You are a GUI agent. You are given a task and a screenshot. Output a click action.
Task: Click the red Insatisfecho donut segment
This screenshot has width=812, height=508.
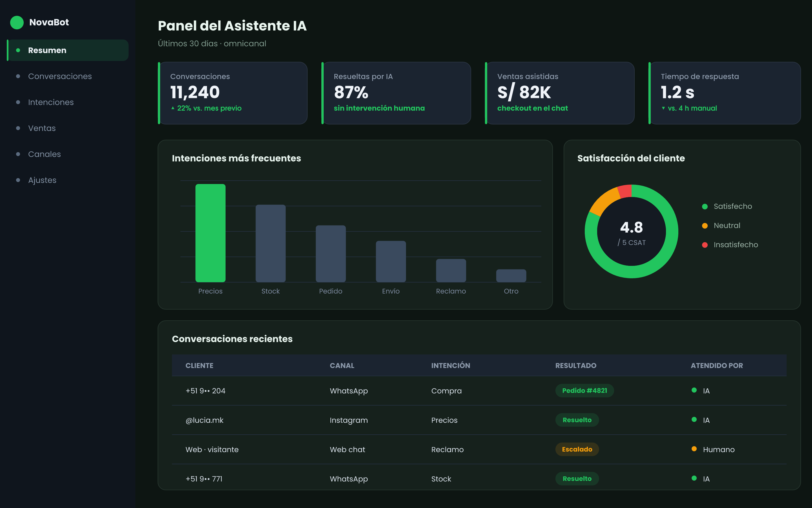click(625, 191)
